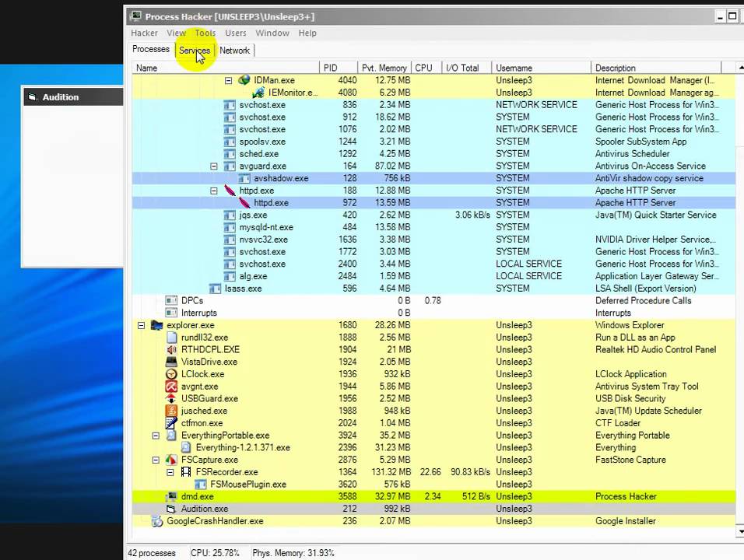744x560 pixels.
Task: Click the Audition.exe row icon
Action: [171, 509]
